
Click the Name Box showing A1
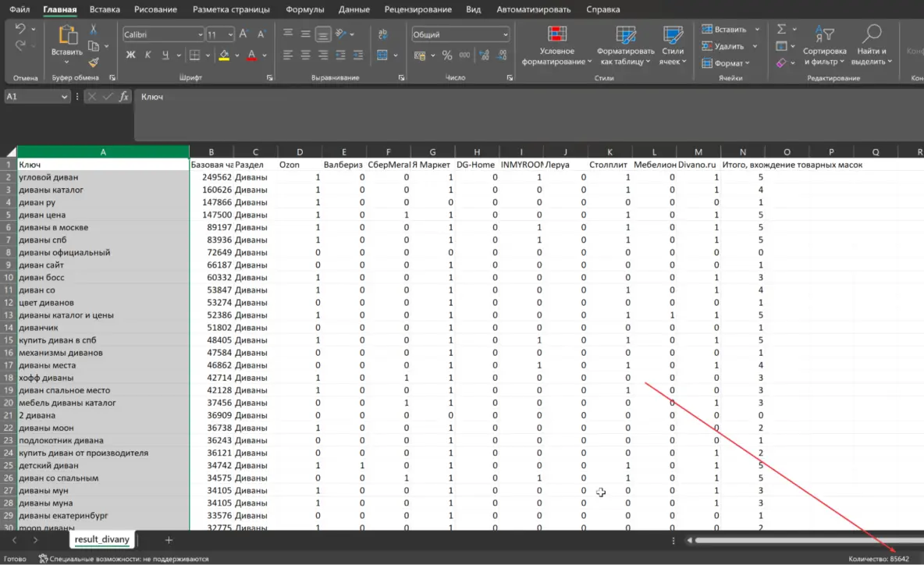coord(31,96)
